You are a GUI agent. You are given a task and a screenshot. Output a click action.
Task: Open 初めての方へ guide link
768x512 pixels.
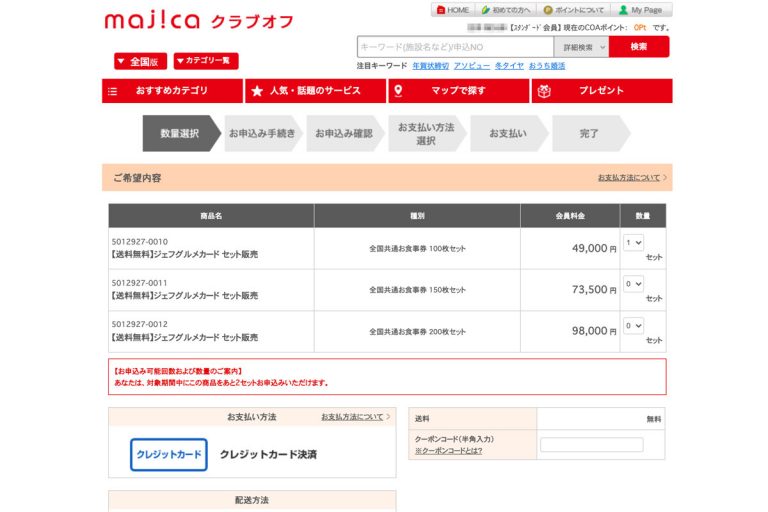tap(505, 10)
